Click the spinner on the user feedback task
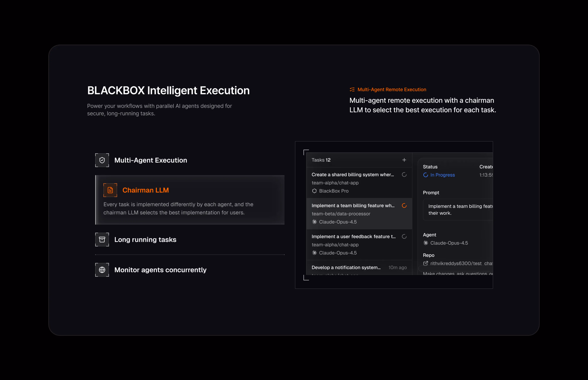 [404, 236]
